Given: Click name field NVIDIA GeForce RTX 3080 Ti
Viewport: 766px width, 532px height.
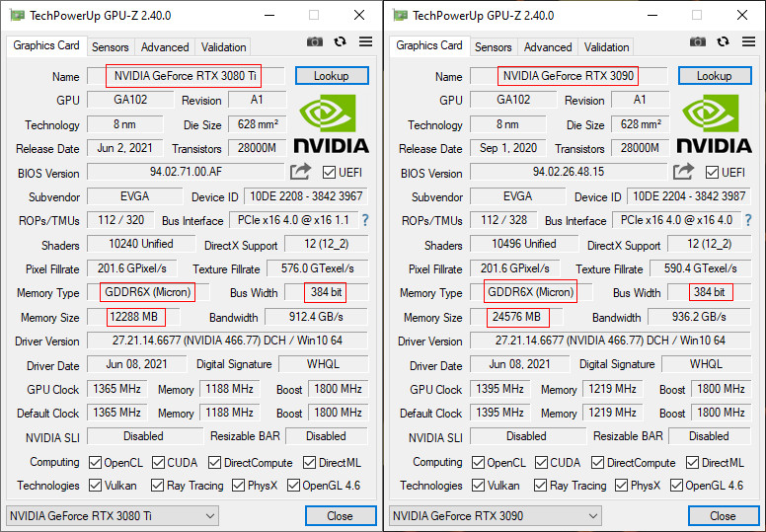Looking at the screenshot, I should point(186,76).
